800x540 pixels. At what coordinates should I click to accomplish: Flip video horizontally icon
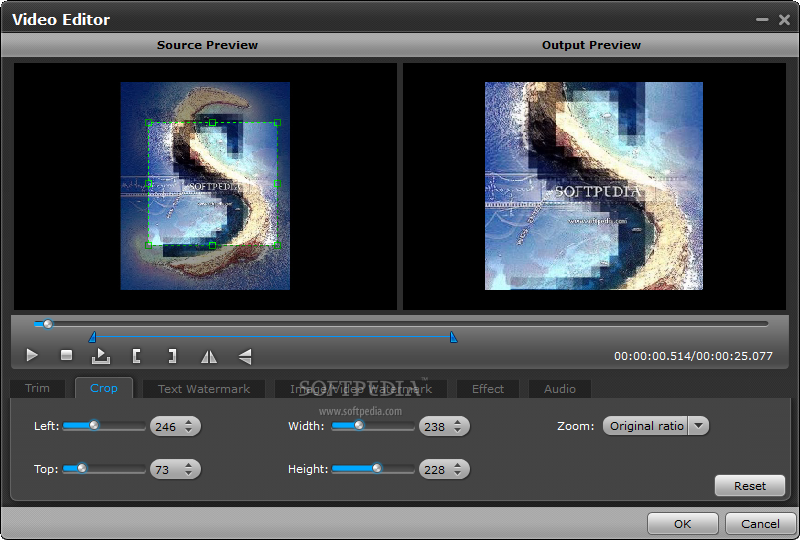[x=209, y=356]
